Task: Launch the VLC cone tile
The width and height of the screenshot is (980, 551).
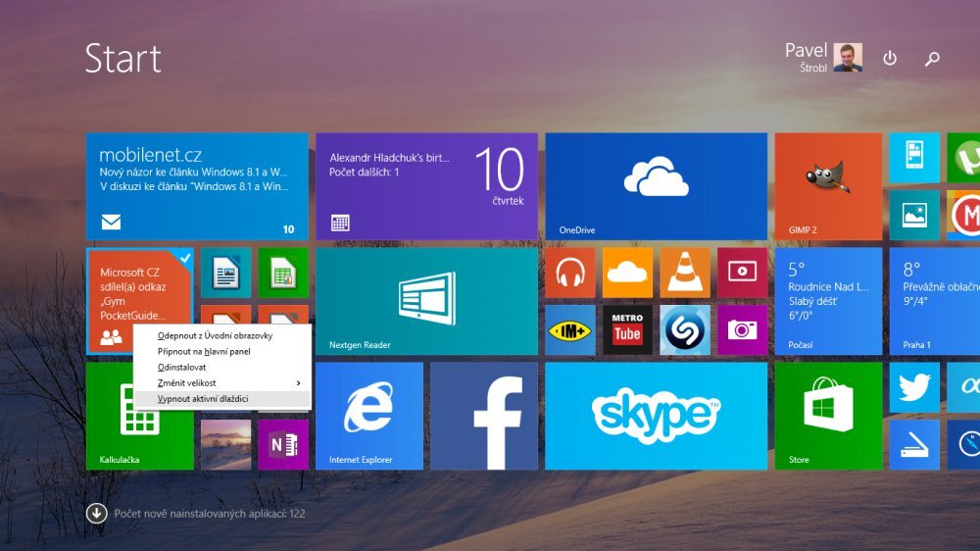Action: pos(685,273)
